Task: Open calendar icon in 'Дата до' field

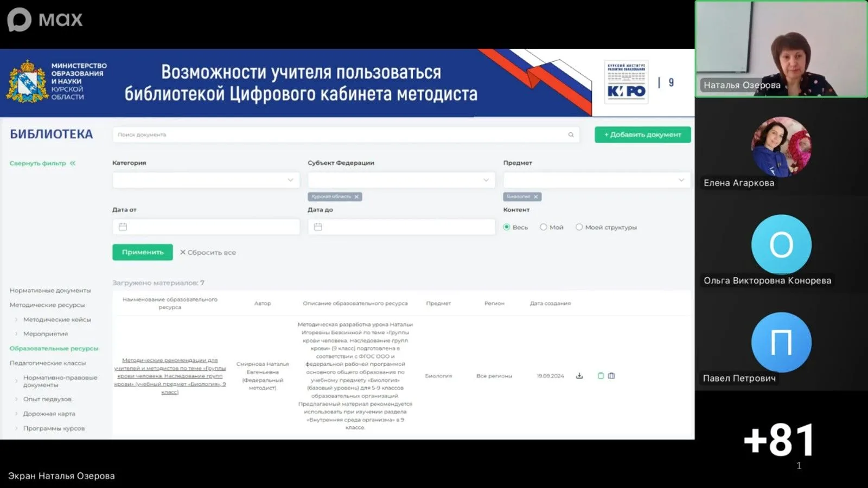Action: pos(318,227)
